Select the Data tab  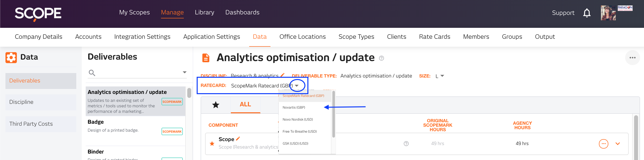[260, 37]
